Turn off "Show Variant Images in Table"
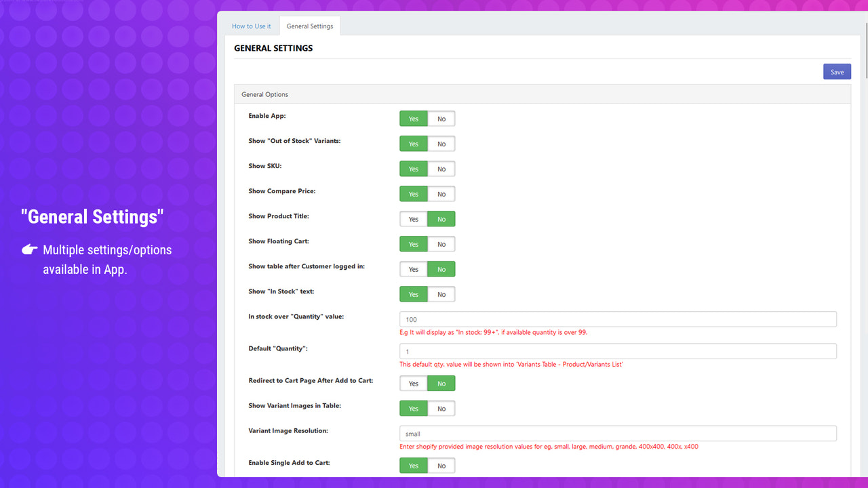 (441, 408)
